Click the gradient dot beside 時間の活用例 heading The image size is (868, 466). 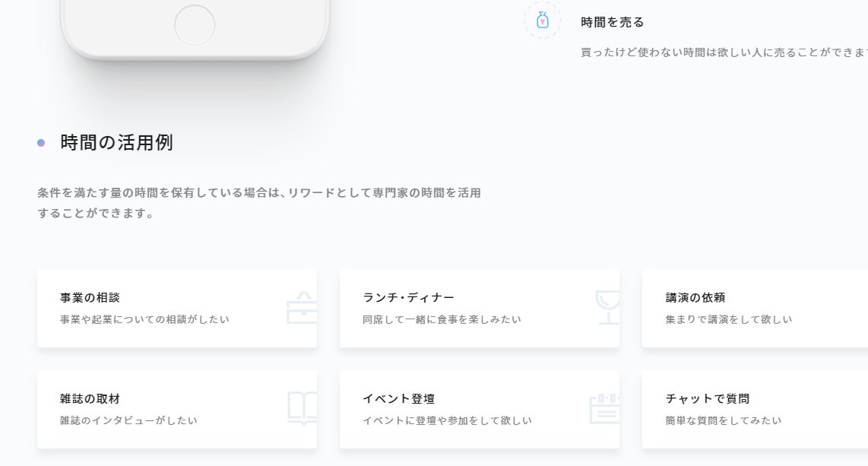(41, 143)
